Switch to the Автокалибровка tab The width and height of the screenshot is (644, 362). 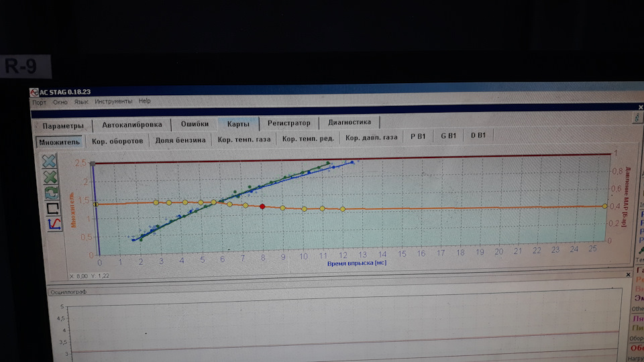(132, 125)
